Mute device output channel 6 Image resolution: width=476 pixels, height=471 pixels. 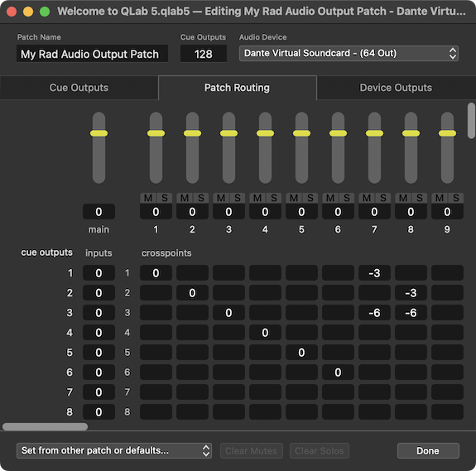click(x=330, y=198)
